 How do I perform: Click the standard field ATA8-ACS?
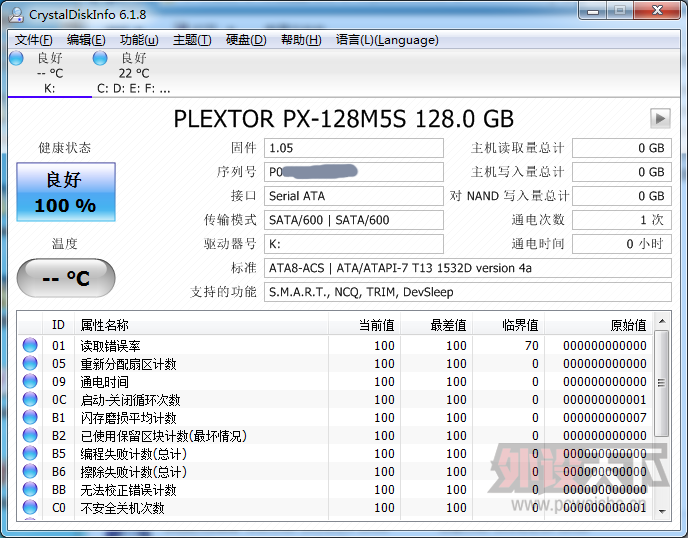(x=467, y=268)
